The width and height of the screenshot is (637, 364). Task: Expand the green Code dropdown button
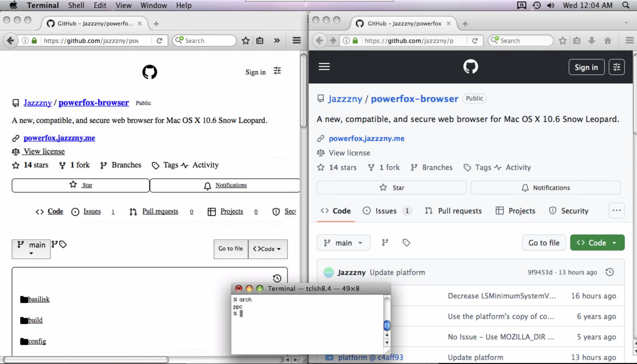click(x=597, y=243)
